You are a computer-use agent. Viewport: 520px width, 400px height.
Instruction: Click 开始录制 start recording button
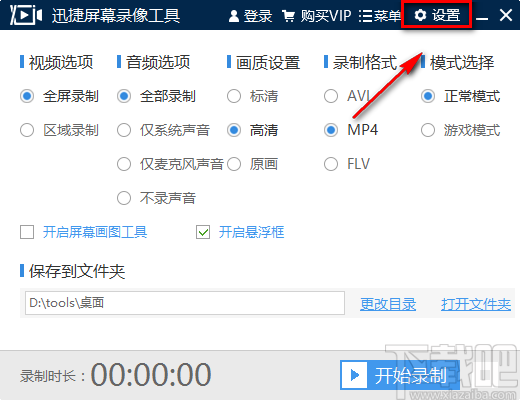pos(400,375)
